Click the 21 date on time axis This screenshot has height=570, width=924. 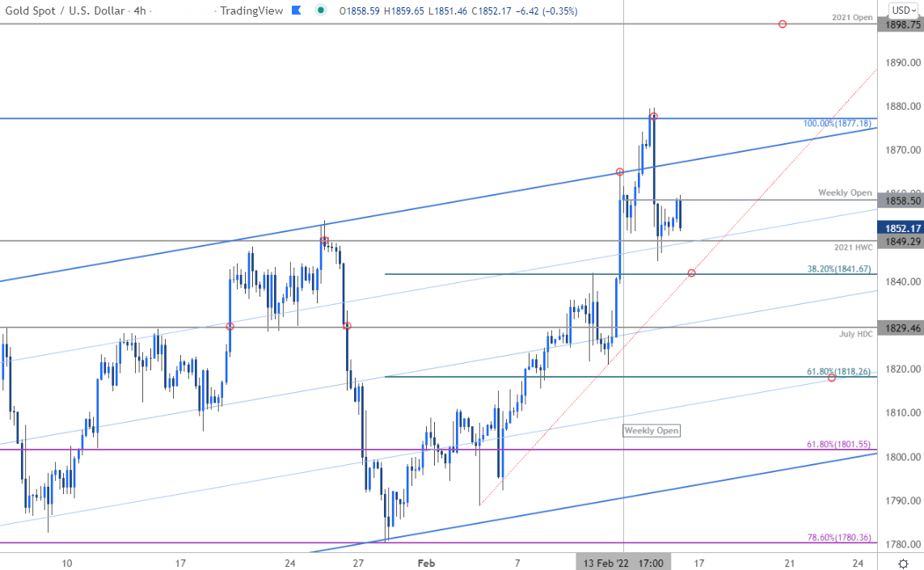(x=789, y=563)
